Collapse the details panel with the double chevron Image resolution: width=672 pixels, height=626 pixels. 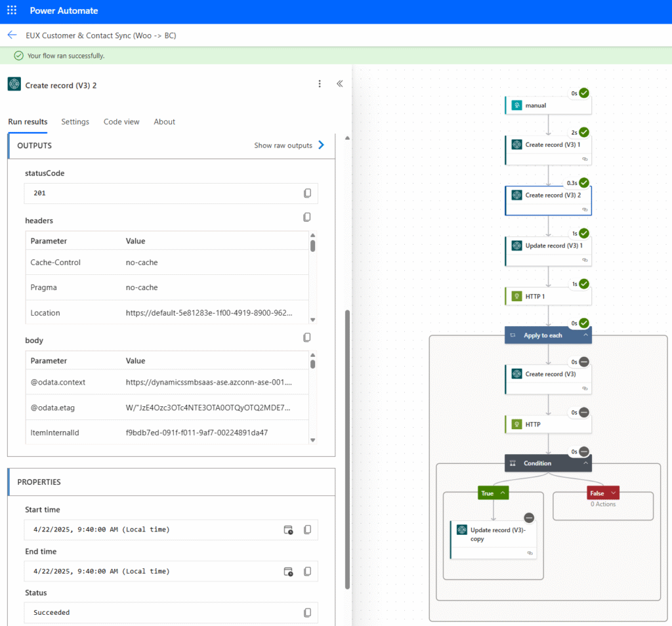point(340,83)
